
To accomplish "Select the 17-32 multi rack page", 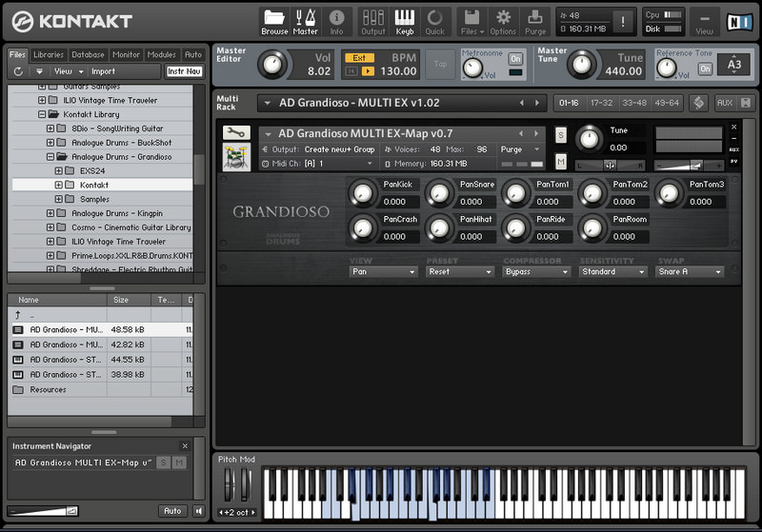I will click(601, 103).
